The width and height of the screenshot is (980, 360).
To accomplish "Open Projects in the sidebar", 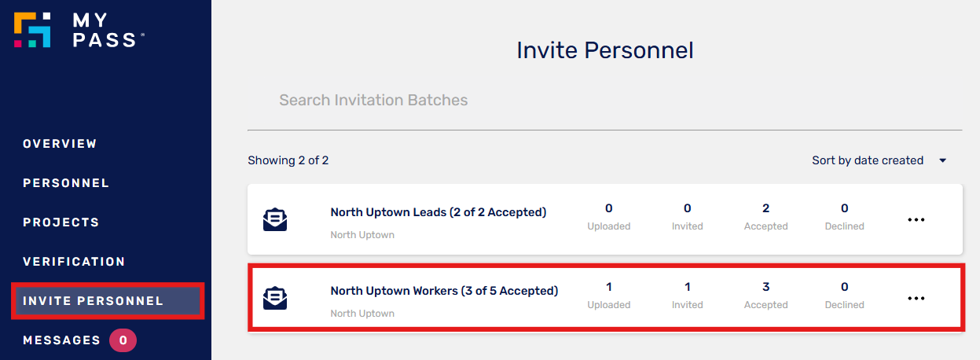I will pos(61,222).
